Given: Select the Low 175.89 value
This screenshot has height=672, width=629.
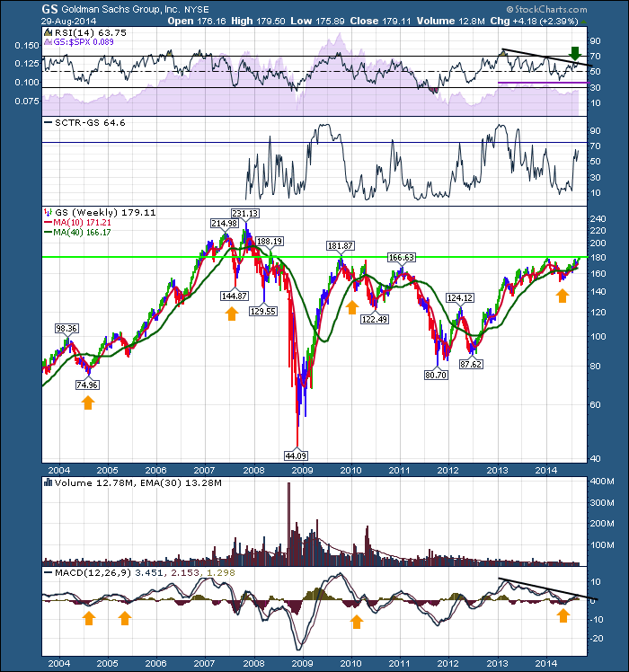Looking at the screenshot, I should (317, 21).
